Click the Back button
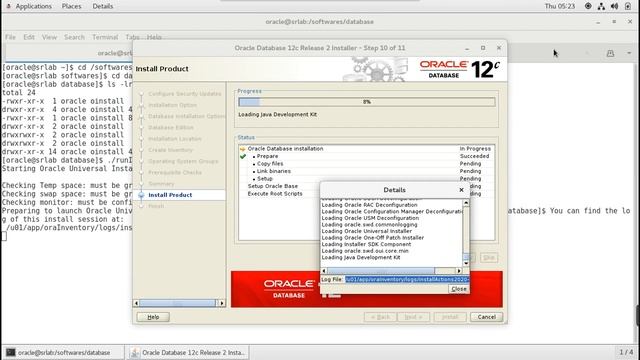The width and height of the screenshot is (640, 360). pos(380,317)
